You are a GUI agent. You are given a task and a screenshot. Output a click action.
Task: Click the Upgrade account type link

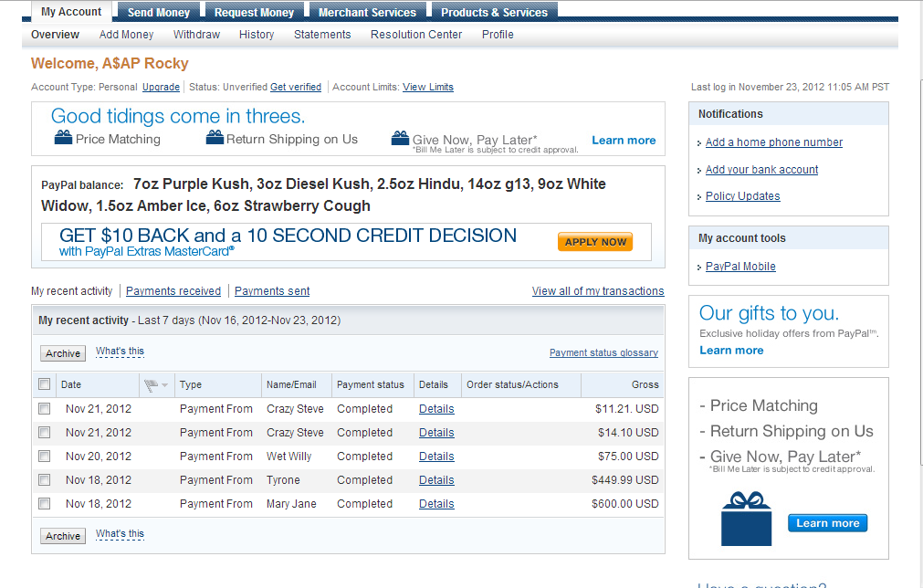pos(162,87)
